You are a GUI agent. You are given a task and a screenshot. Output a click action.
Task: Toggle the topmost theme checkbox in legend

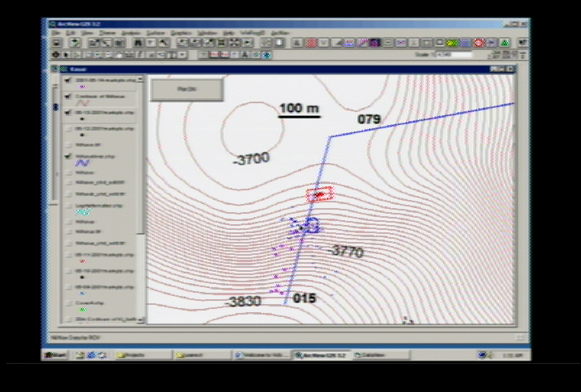coord(69,80)
